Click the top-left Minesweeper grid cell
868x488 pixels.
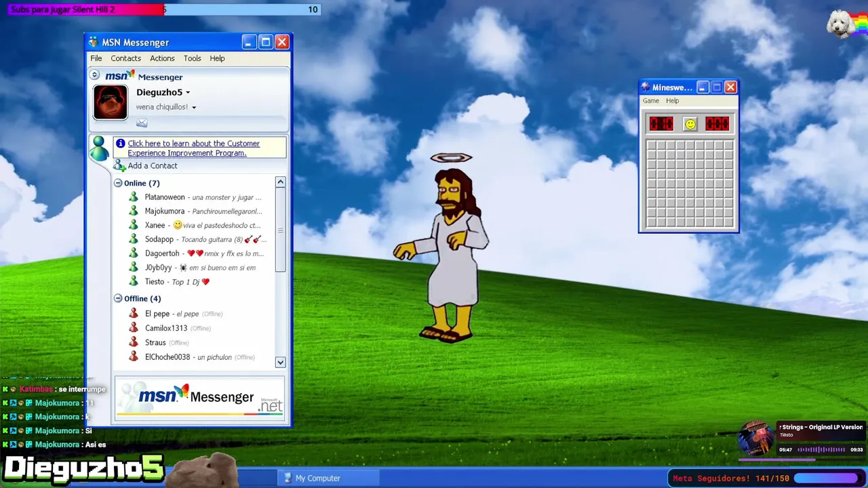tap(652, 146)
